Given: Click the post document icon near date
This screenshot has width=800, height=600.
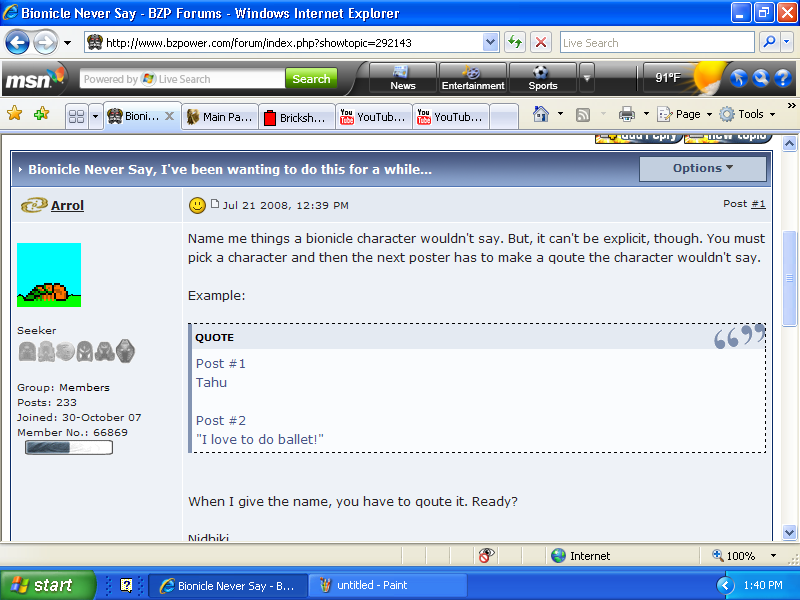Looking at the screenshot, I should coord(215,204).
